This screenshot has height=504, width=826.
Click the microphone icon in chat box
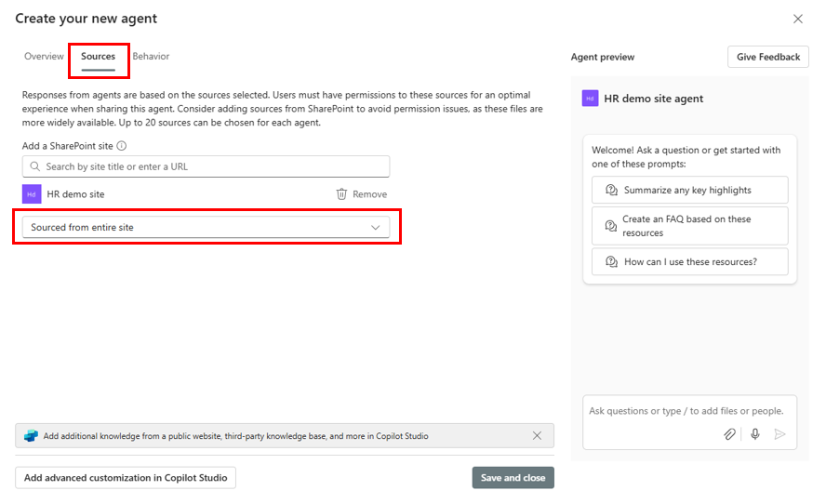tap(755, 434)
